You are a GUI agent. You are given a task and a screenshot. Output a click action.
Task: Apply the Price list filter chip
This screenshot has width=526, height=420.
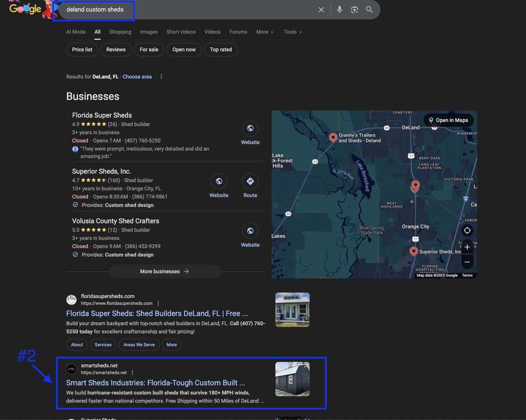[x=82, y=50]
